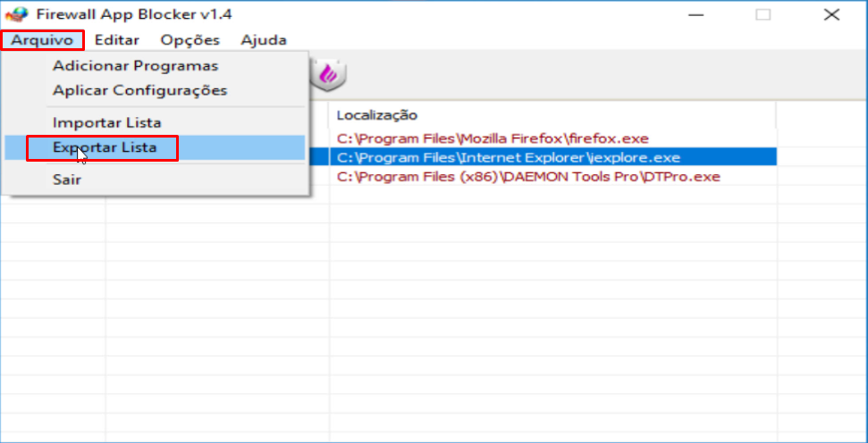The height and width of the screenshot is (443, 868).
Task: Open the Arquivo menu
Action: tap(42, 40)
